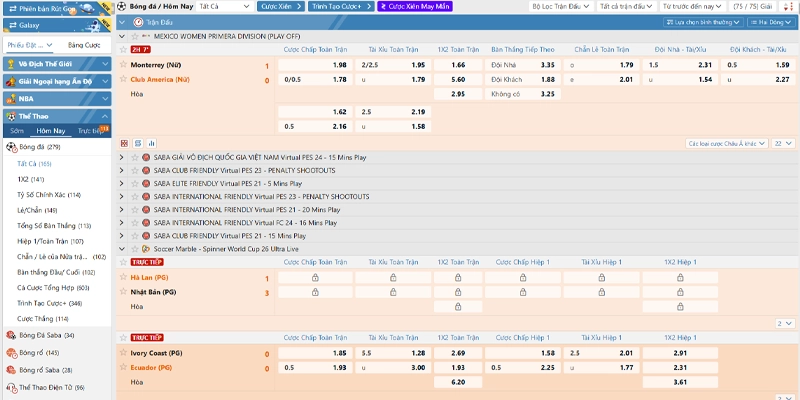Click the Cược Xiên button
The image size is (800, 400).
[281, 7]
